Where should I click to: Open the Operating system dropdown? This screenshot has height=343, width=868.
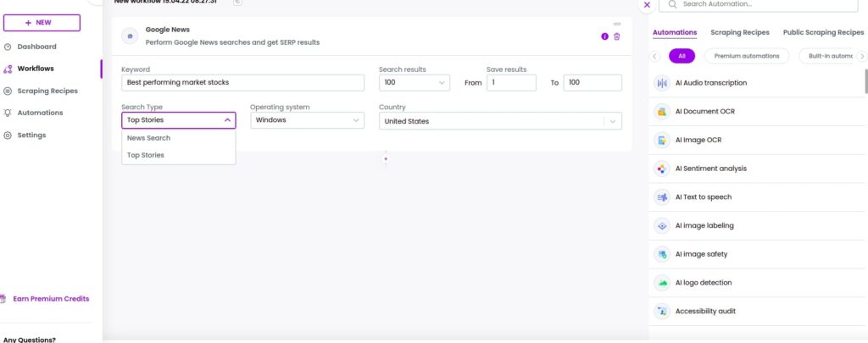[307, 120]
